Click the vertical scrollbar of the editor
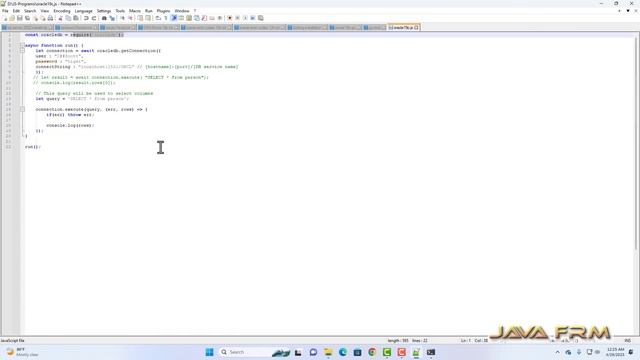The height and width of the screenshot is (360, 640). pos(636,143)
